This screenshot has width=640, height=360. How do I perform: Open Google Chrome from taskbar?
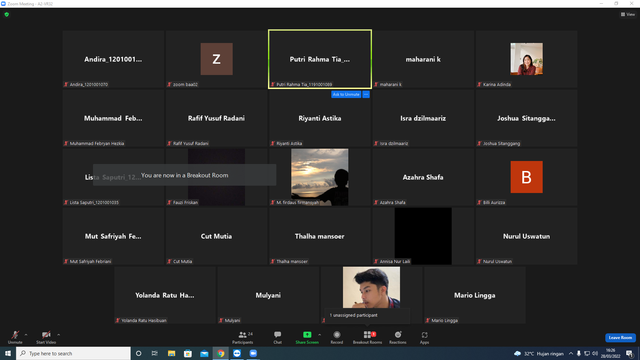(220, 353)
